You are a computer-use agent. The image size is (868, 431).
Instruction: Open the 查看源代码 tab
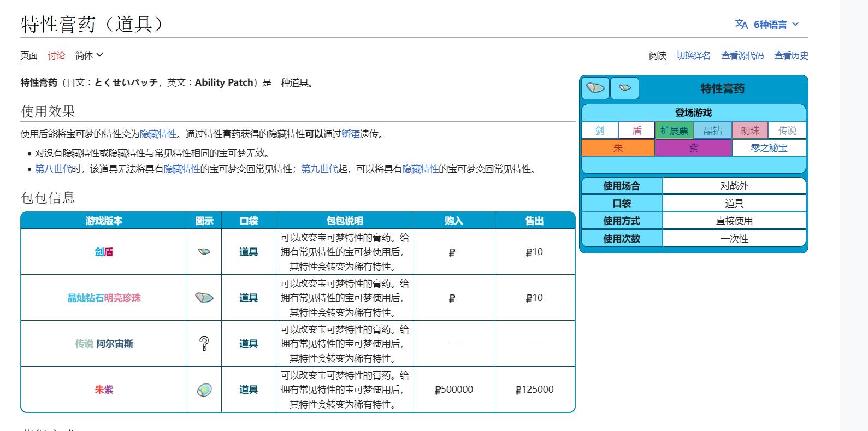(x=742, y=55)
